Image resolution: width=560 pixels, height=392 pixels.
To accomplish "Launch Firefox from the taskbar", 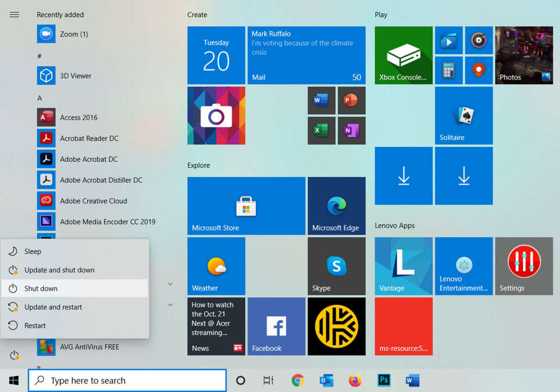I will point(355,381).
